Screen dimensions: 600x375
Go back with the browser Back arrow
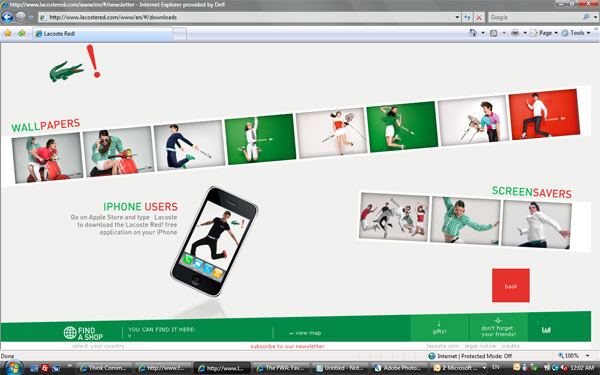7,17
